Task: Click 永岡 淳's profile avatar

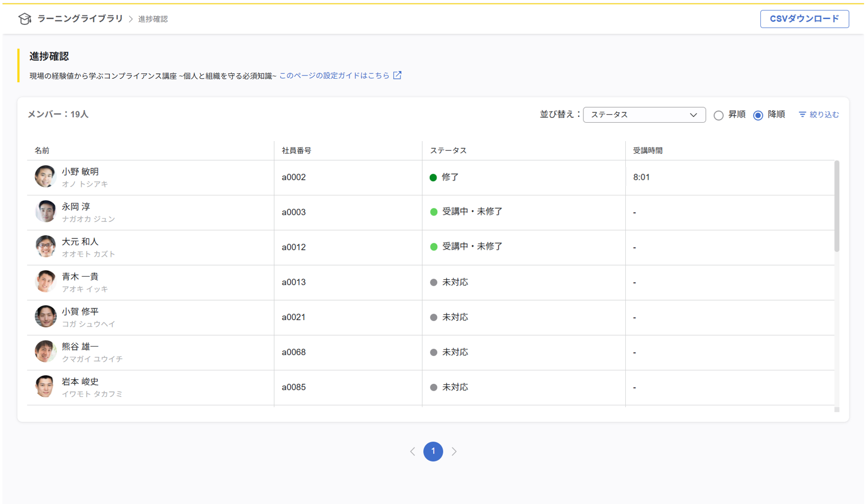Action: [45, 212]
